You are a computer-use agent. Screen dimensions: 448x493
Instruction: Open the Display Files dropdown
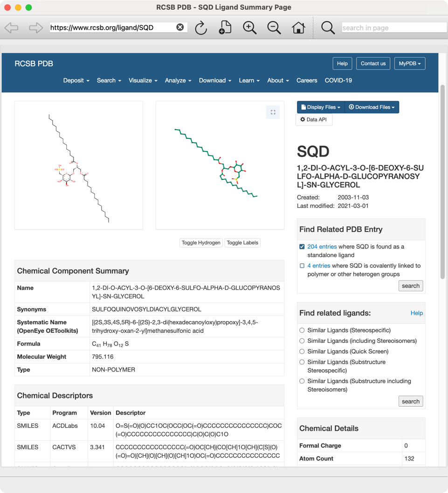[321, 107]
